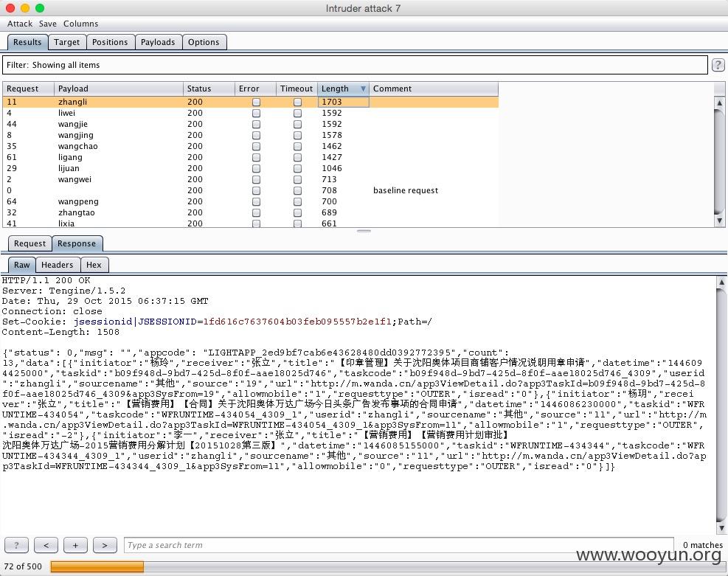Click results table scroll-up arrow
This screenshot has width=728, height=576.
719,103
